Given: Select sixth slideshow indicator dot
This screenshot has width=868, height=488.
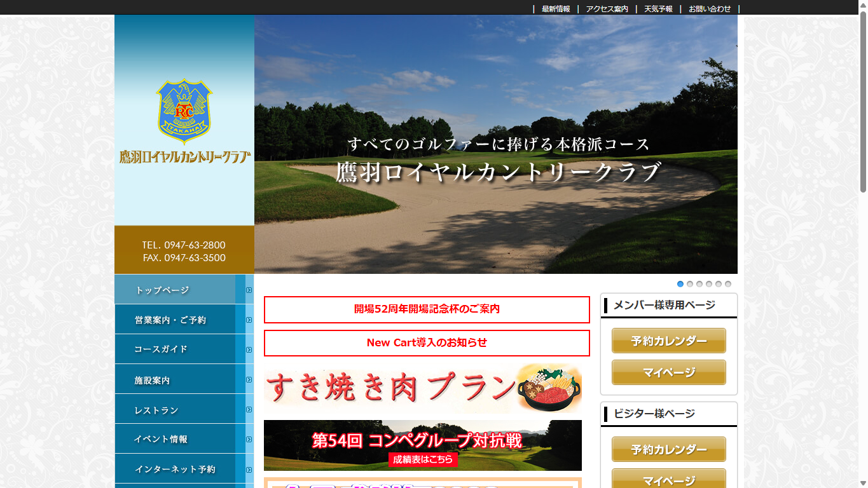Looking at the screenshot, I should click(x=728, y=284).
